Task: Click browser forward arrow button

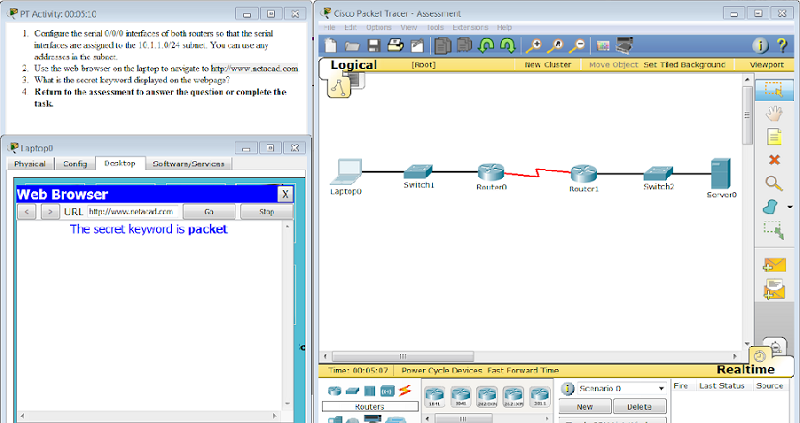Action: pos(49,212)
